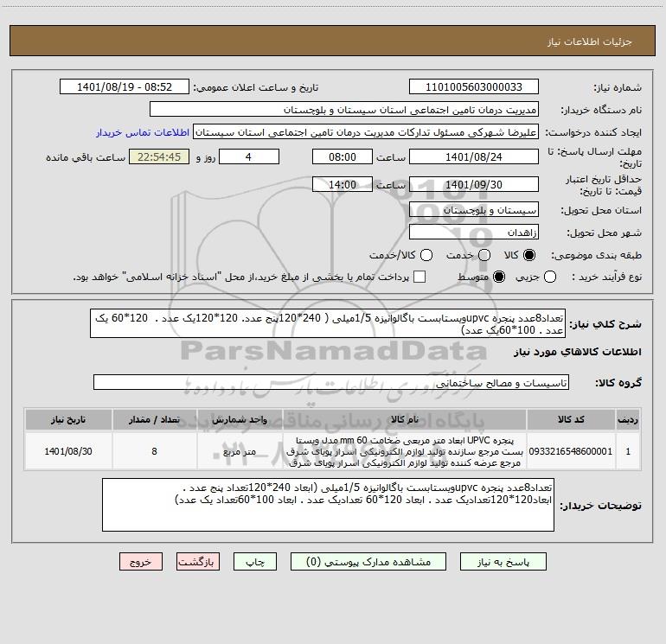Click the واحد شمارش column header
Viewport: 666px width, 644px height.
coord(240,419)
